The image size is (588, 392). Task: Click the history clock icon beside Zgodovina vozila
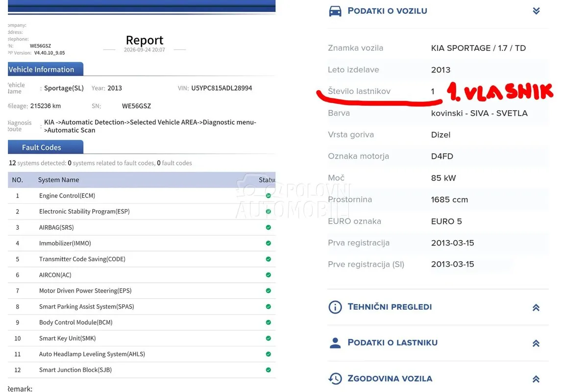(x=335, y=379)
